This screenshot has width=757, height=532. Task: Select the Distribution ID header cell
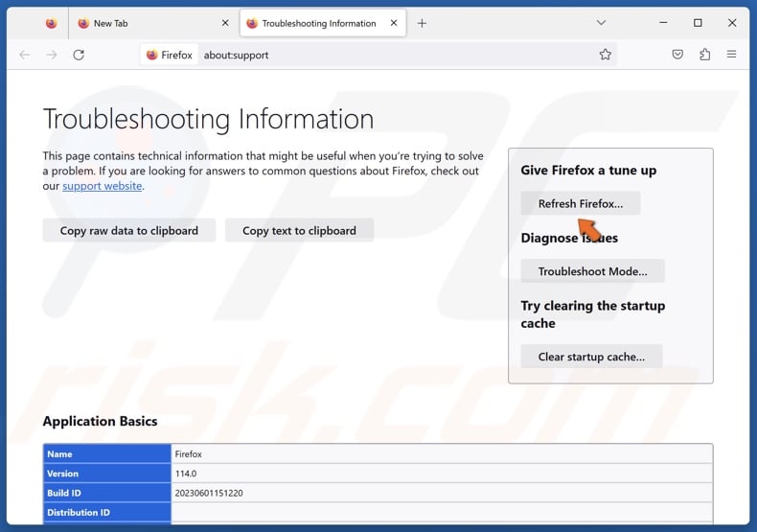coord(107,513)
